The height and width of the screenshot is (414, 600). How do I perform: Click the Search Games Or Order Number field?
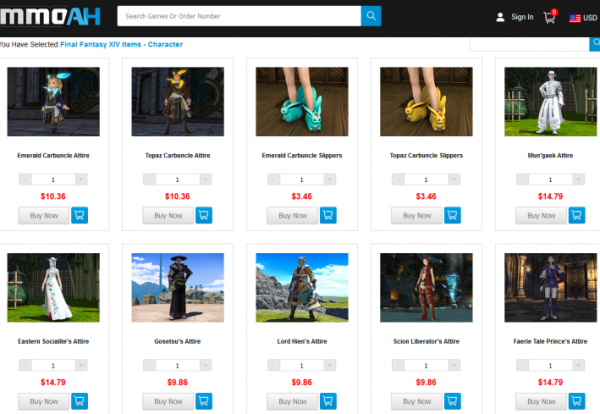(239, 16)
